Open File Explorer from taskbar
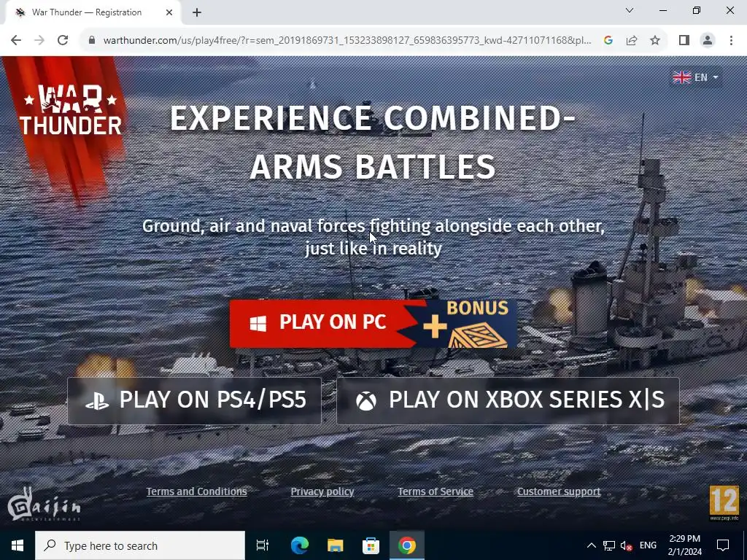 coord(336,545)
